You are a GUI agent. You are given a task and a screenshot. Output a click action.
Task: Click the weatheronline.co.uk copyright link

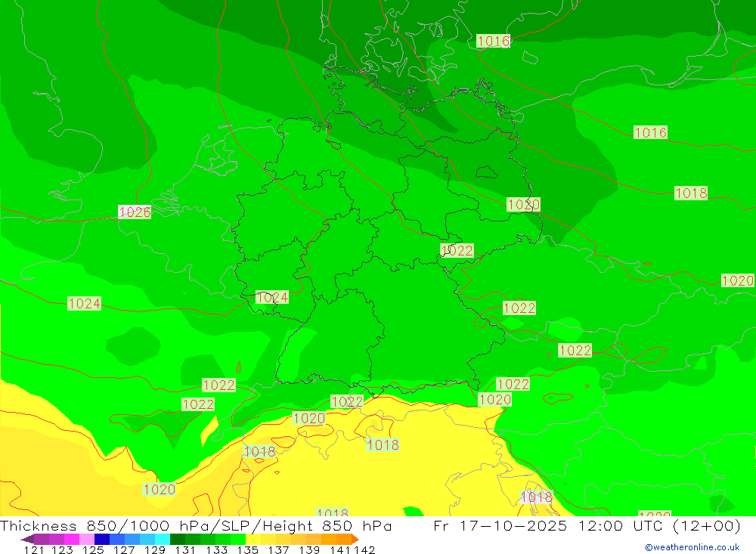click(x=692, y=547)
